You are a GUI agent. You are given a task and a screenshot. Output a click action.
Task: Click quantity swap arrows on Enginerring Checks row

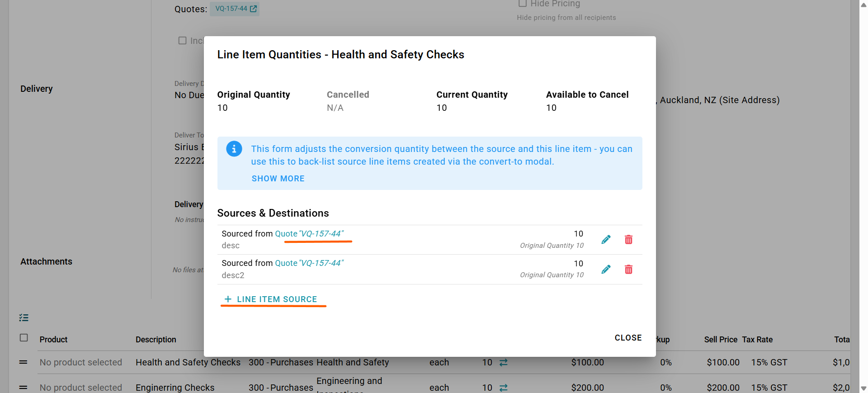(x=504, y=388)
